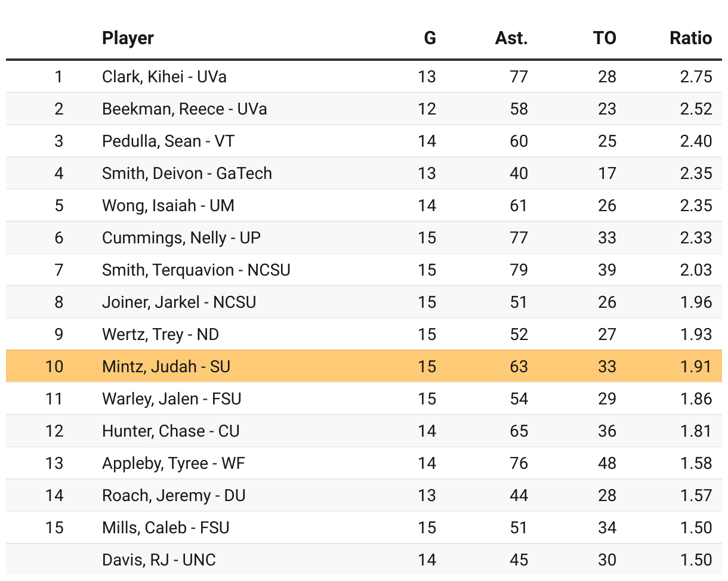The width and height of the screenshot is (728, 581).
Task: Click Cummings, Nelly - UP player name
Action: (181, 238)
